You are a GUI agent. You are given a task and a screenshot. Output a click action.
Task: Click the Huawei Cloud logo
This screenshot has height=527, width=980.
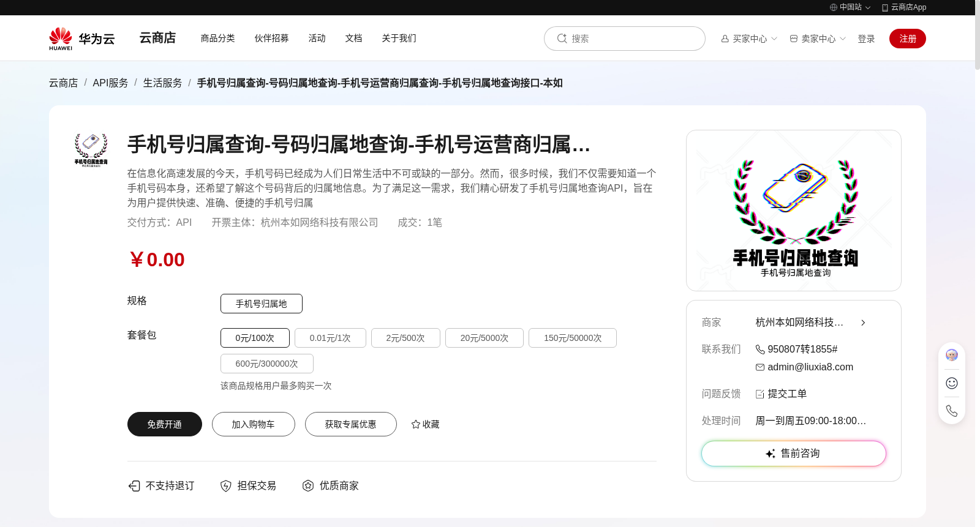click(x=82, y=39)
